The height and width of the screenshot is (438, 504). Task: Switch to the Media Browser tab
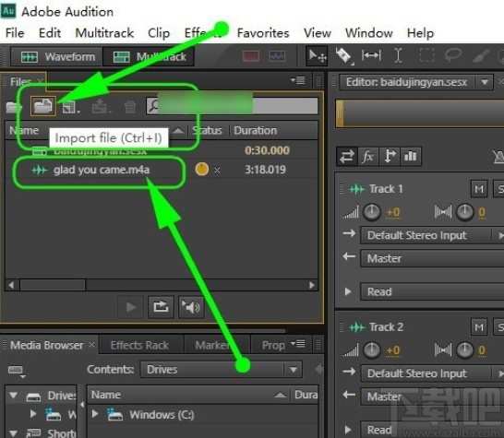tap(46, 345)
